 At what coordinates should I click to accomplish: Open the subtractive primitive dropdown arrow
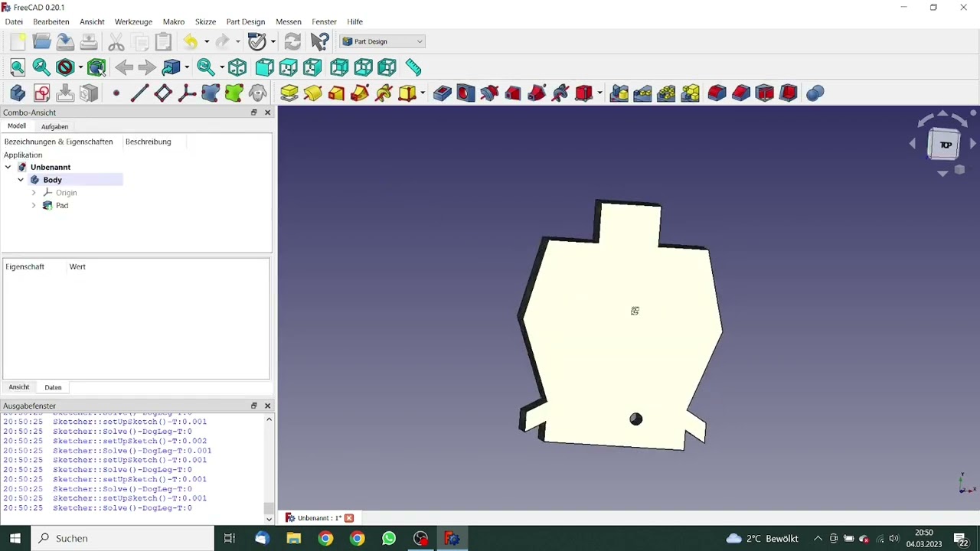[x=599, y=93]
